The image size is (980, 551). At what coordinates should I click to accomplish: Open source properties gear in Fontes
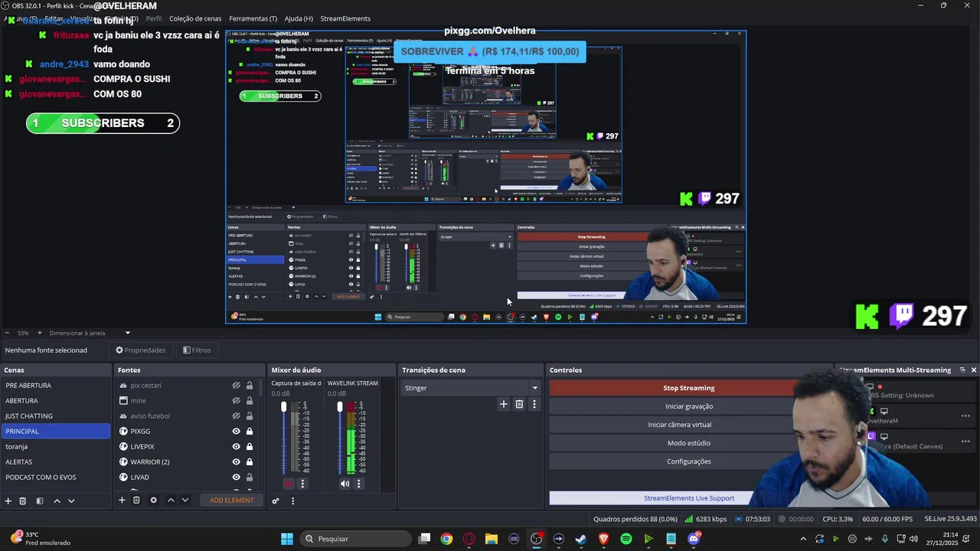tap(153, 500)
